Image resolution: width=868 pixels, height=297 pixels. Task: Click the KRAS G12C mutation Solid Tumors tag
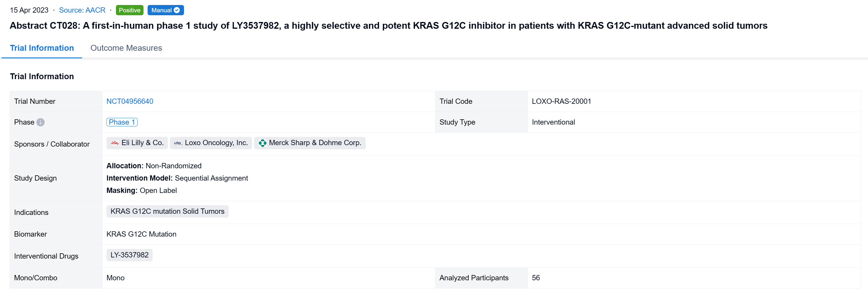pyautogui.click(x=167, y=211)
